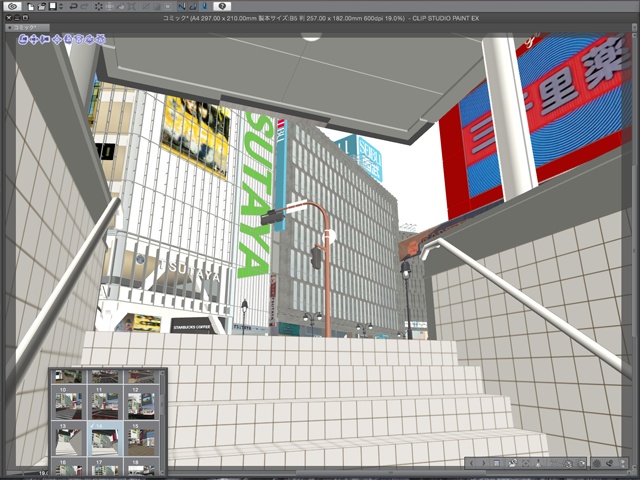Toggle Snap to Ruler in toolbar
Viewport: 640px width, 480px height.
coord(182,6)
